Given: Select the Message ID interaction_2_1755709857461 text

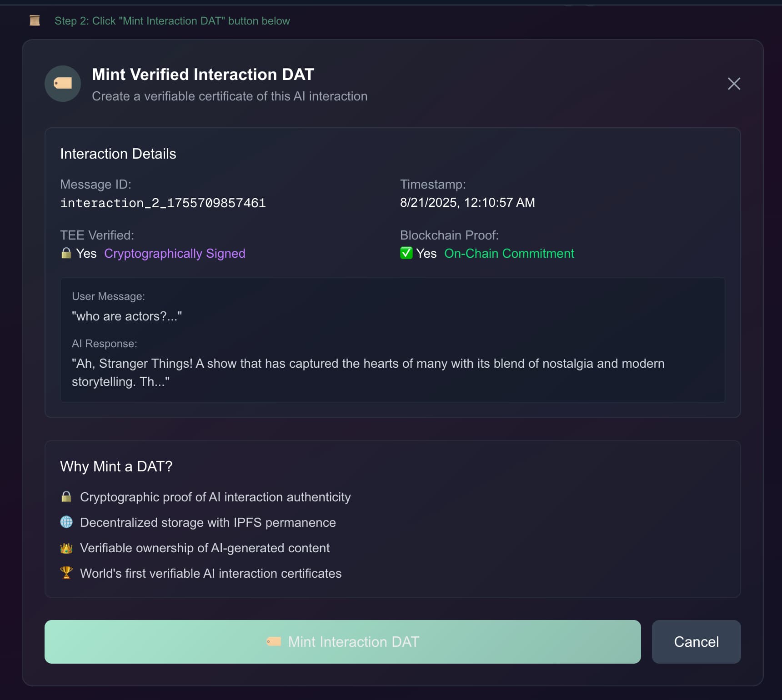Looking at the screenshot, I should point(163,203).
